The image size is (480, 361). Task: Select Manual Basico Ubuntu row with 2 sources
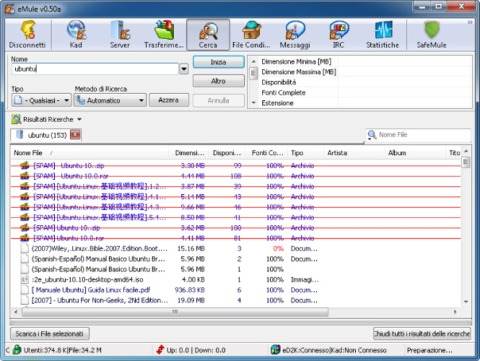236,259
